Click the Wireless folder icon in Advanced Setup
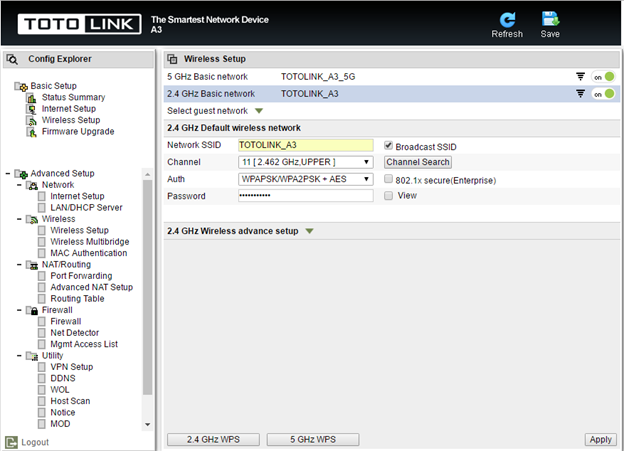Image resolution: width=624 pixels, height=451 pixels. click(32, 219)
